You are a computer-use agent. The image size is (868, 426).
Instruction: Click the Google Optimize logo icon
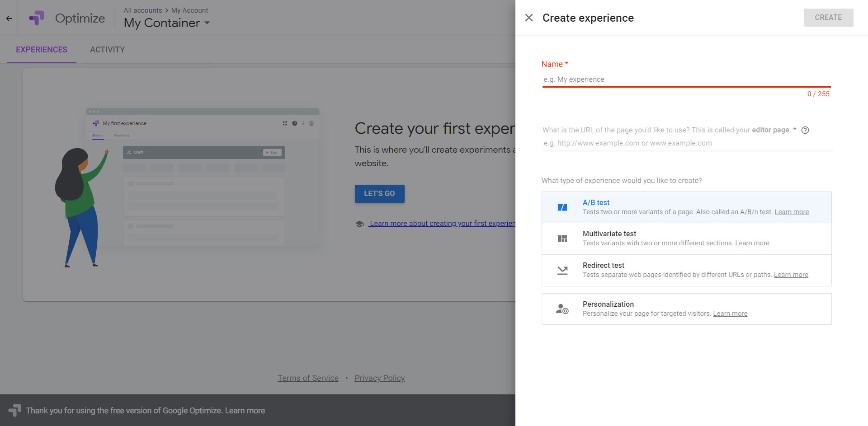pos(37,18)
